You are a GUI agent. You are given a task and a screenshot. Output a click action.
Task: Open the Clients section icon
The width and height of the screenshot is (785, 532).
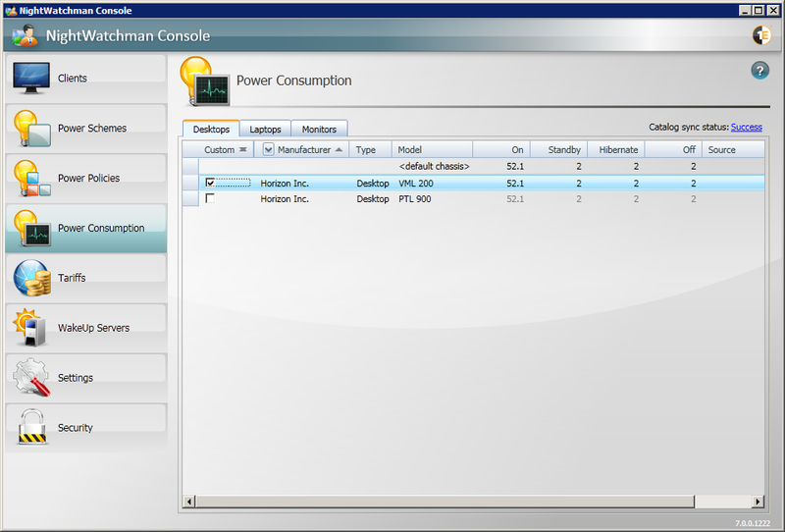click(x=30, y=79)
